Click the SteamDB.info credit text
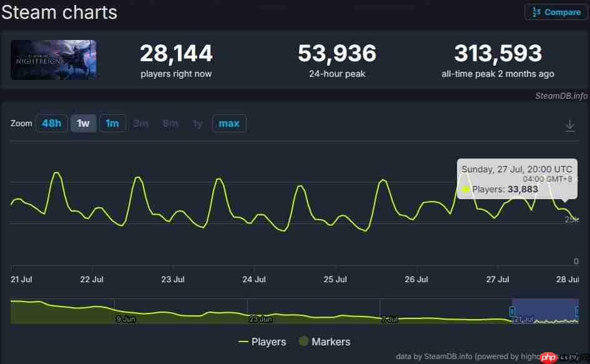This screenshot has width=590, height=364. point(561,96)
